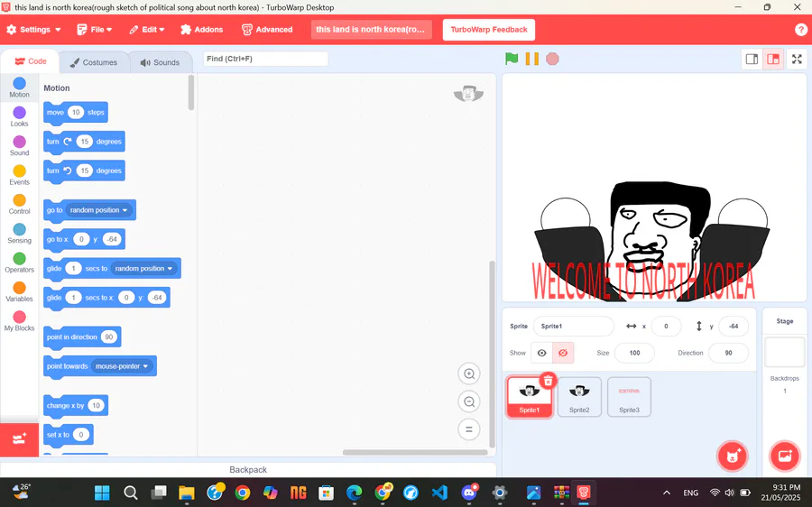Image resolution: width=812 pixels, height=507 pixels.
Task: Open Google Chrome from taskbar
Action: [x=242, y=493]
